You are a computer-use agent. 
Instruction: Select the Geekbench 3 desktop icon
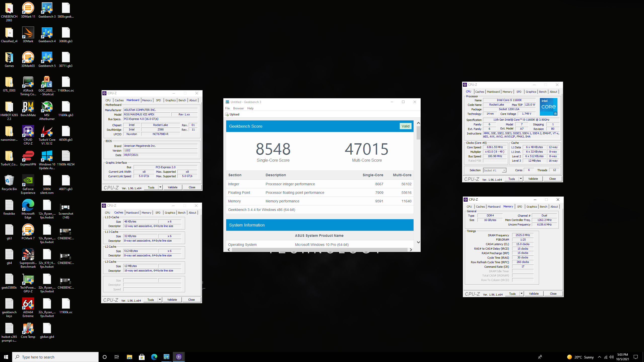[x=47, y=10]
